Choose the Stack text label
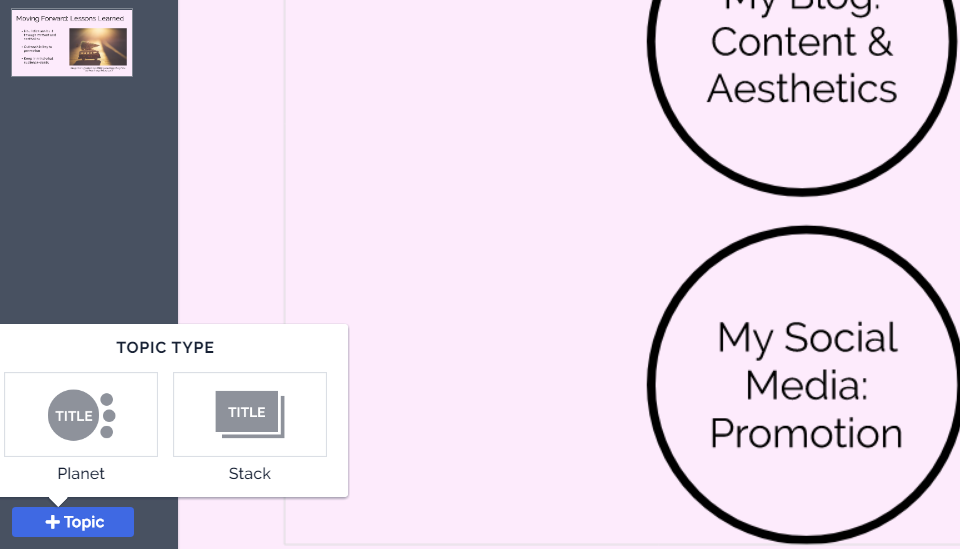 [x=250, y=474]
